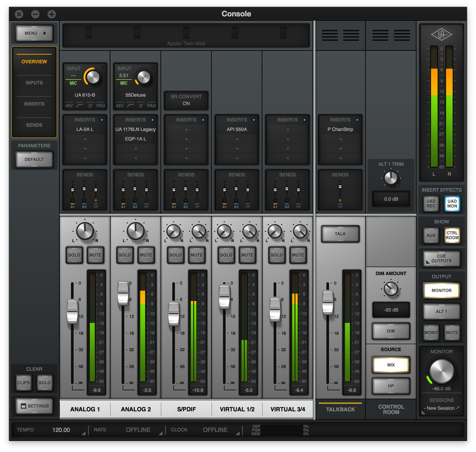Click the SR CONVERT ON box

pyautogui.click(x=186, y=100)
